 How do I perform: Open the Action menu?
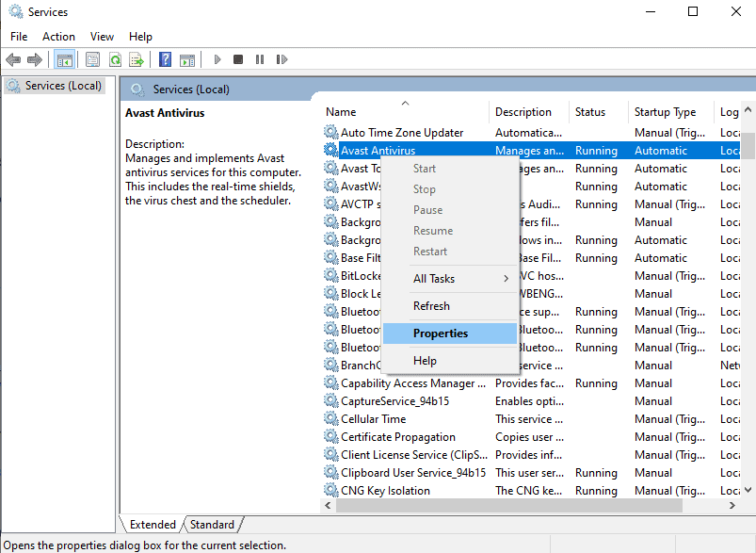click(58, 37)
